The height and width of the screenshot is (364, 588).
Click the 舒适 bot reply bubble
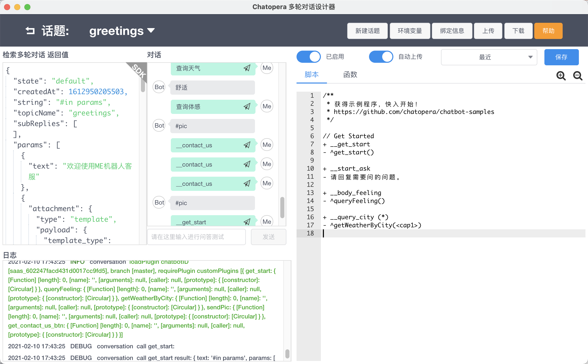pyautogui.click(x=212, y=88)
